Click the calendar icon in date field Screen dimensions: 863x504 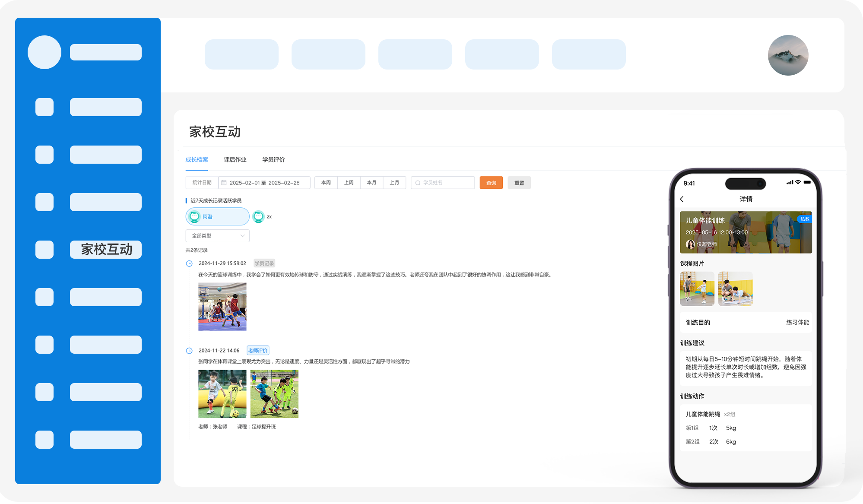224,183
